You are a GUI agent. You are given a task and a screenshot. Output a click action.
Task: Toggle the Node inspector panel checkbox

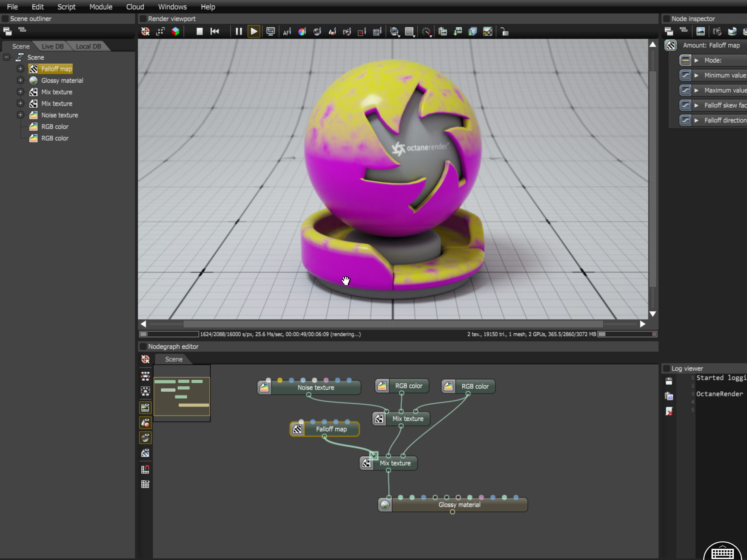tap(666, 19)
